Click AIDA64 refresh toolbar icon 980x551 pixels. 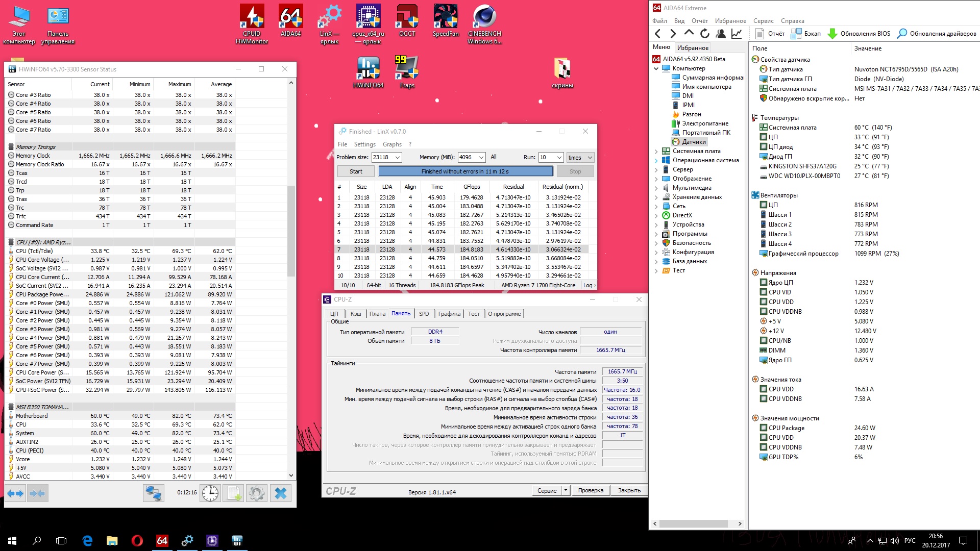point(704,34)
